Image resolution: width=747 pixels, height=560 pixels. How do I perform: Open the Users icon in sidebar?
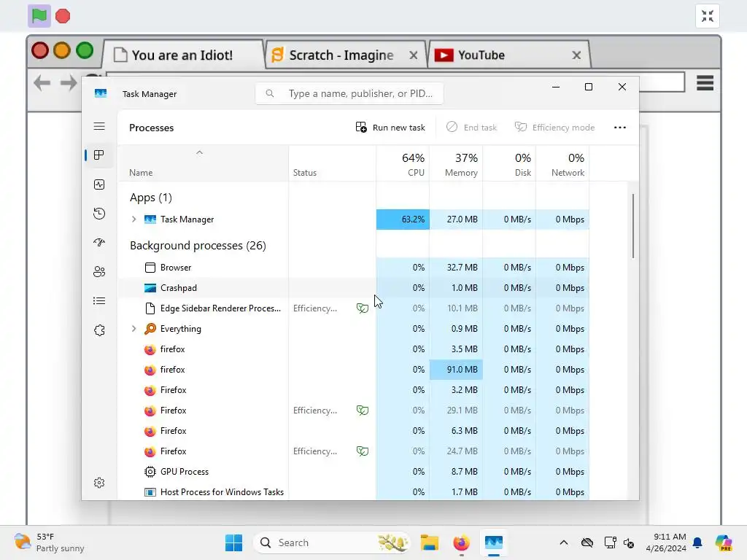pos(99,272)
